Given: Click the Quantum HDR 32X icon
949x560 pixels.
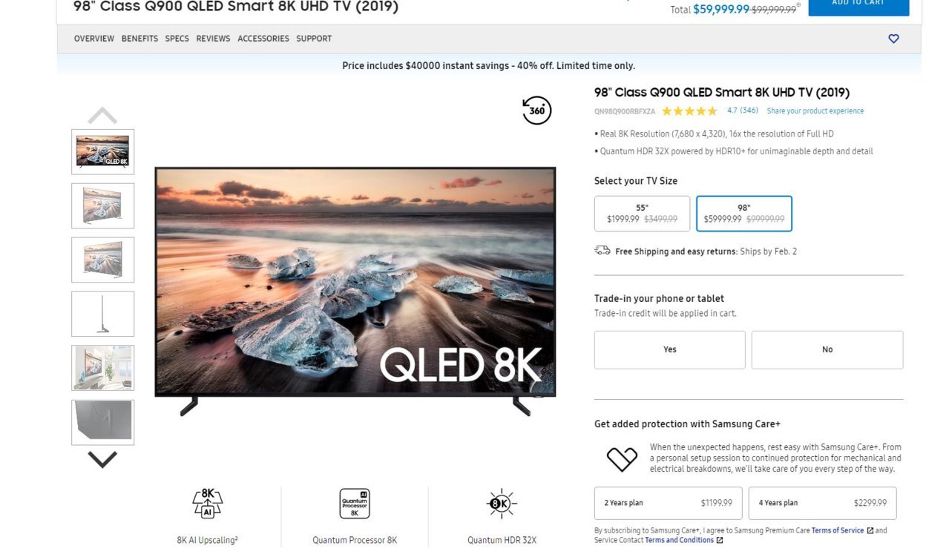Looking at the screenshot, I should coord(502,504).
